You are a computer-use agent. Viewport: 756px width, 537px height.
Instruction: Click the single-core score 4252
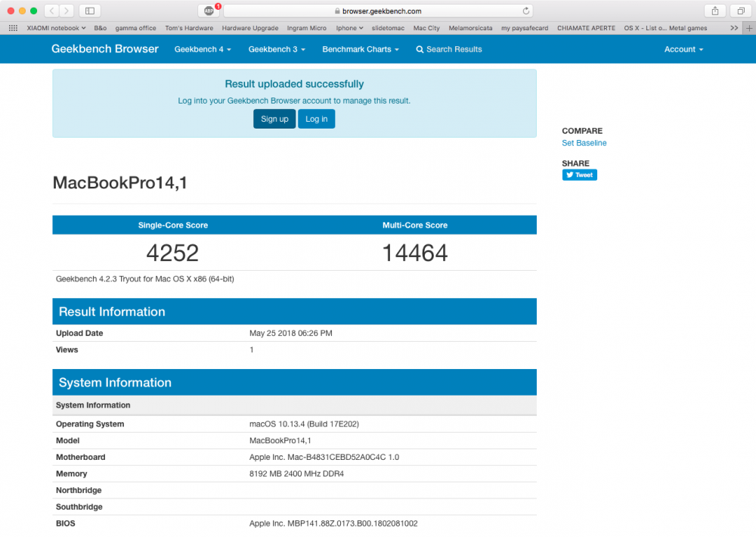pos(172,253)
